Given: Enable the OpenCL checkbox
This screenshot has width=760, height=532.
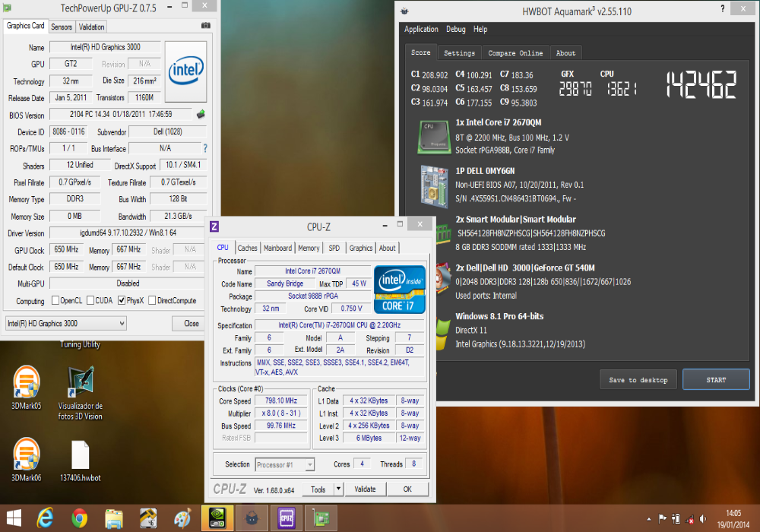Looking at the screenshot, I should click(55, 300).
